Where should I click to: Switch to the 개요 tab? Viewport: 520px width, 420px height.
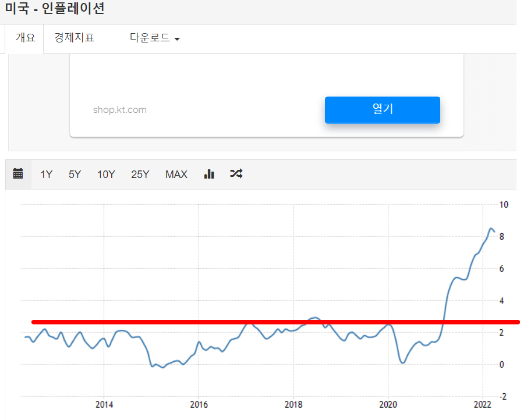[24, 38]
